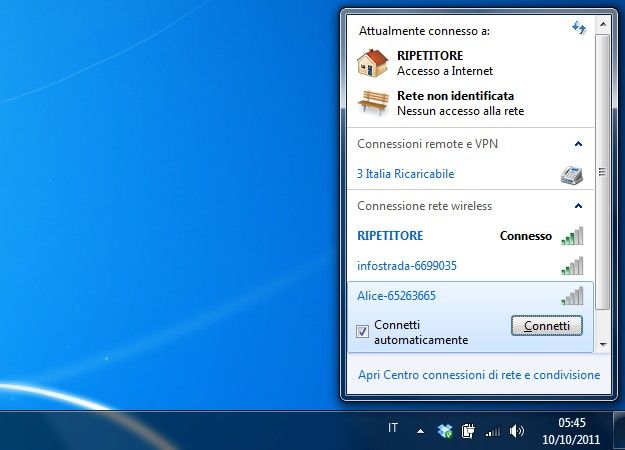Click signal bars icon for RIPETITORE
This screenshot has width=625, height=450.
(572, 236)
